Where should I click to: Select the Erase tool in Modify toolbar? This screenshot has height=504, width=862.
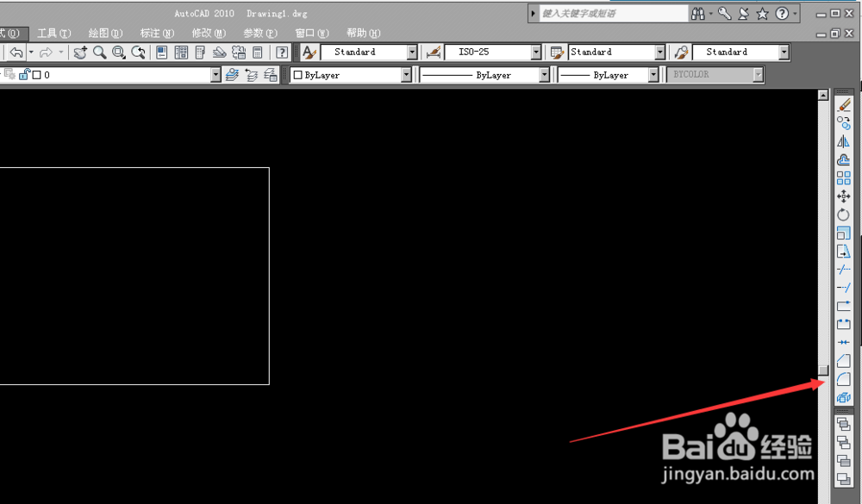pyautogui.click(x=844, y=104)
